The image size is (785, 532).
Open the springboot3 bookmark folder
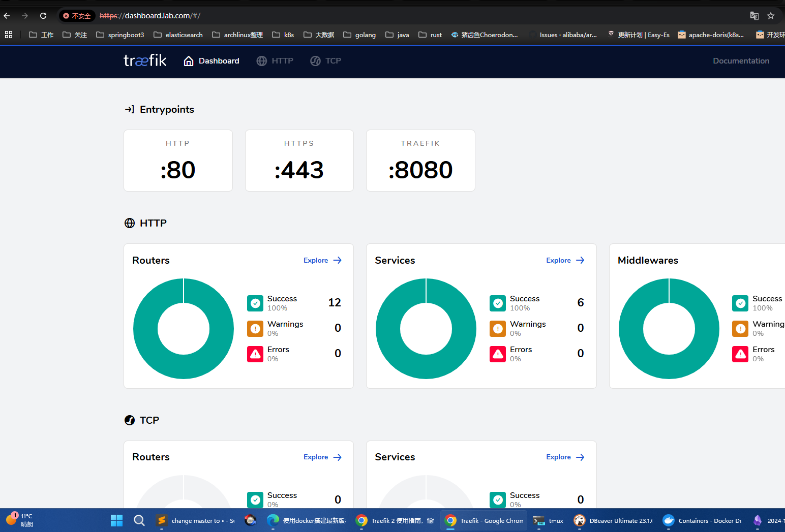(120, 35)
